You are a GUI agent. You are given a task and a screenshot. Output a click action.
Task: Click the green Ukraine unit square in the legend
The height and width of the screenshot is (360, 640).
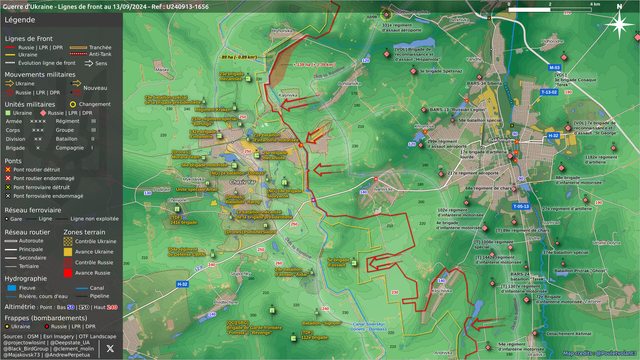(8, 113)
